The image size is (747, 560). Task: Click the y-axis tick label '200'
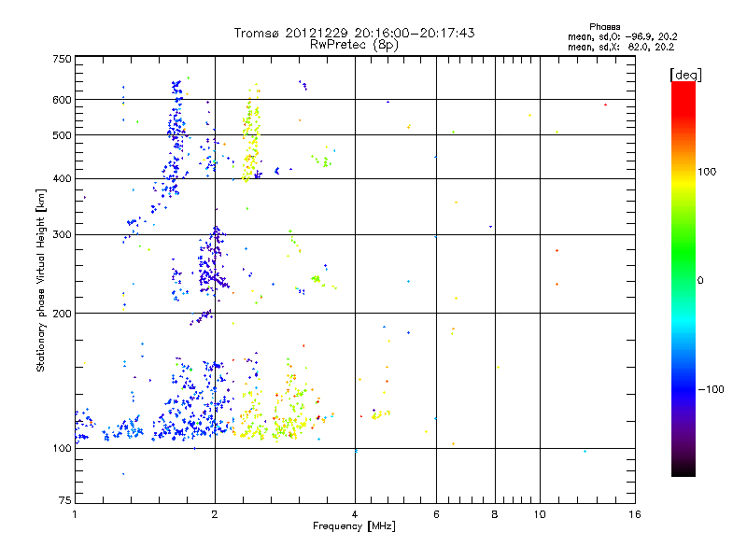62,314
